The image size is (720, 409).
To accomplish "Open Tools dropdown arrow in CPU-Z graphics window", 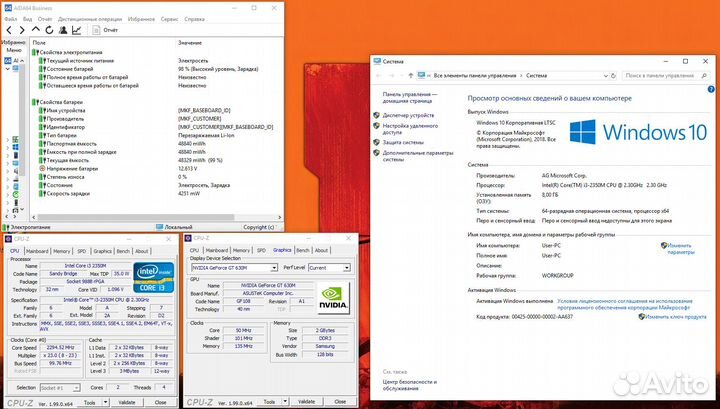I will [x=285, y=402].
